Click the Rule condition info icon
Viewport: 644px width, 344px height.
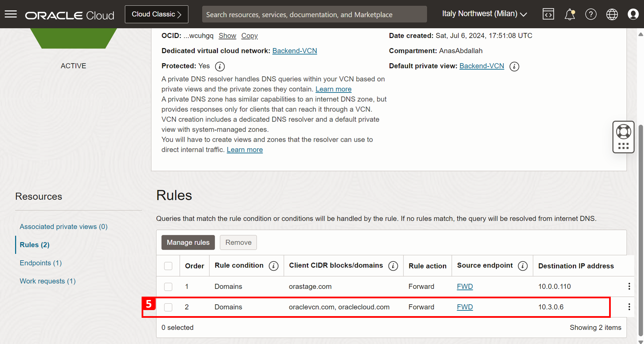click(274, 266)
